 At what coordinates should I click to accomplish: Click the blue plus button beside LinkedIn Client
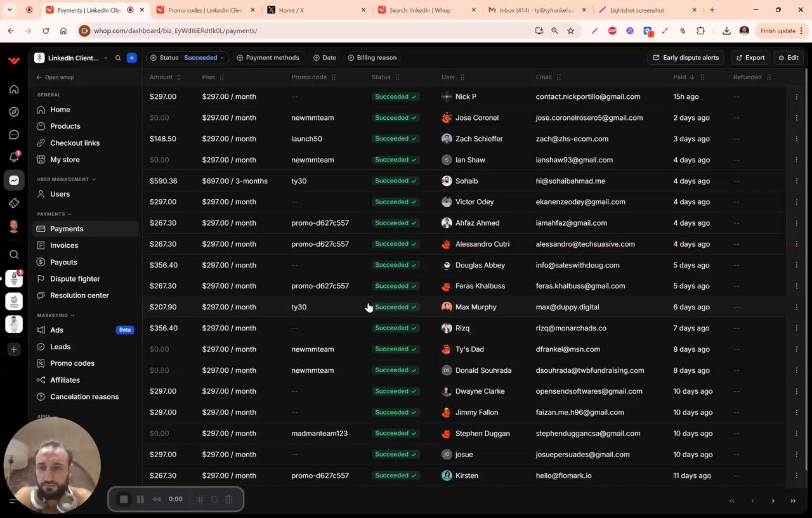(x=131, y=58)
